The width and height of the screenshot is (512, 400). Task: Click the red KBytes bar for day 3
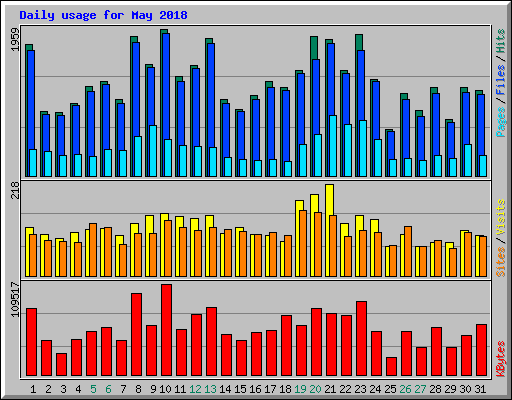point(61,365)
